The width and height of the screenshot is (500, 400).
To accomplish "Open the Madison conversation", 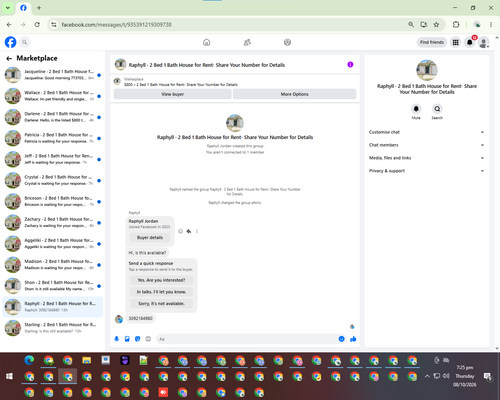I will [53, 265].
